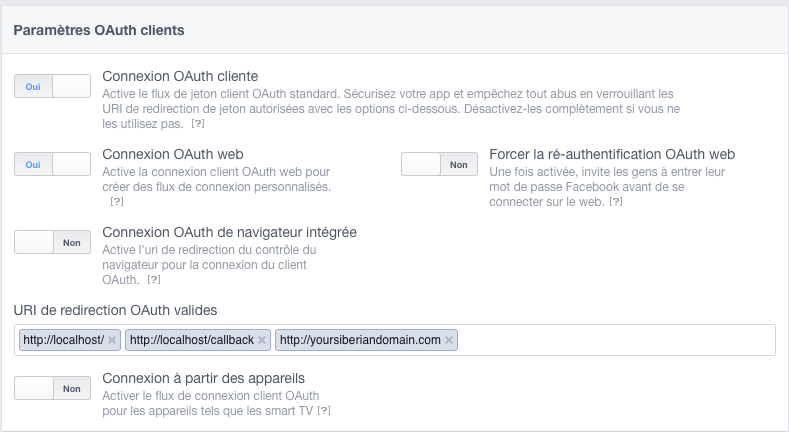Open help icon for Connexion OAuth cliente
Viewport: 789px width, 432px height.
pos(198,124)
